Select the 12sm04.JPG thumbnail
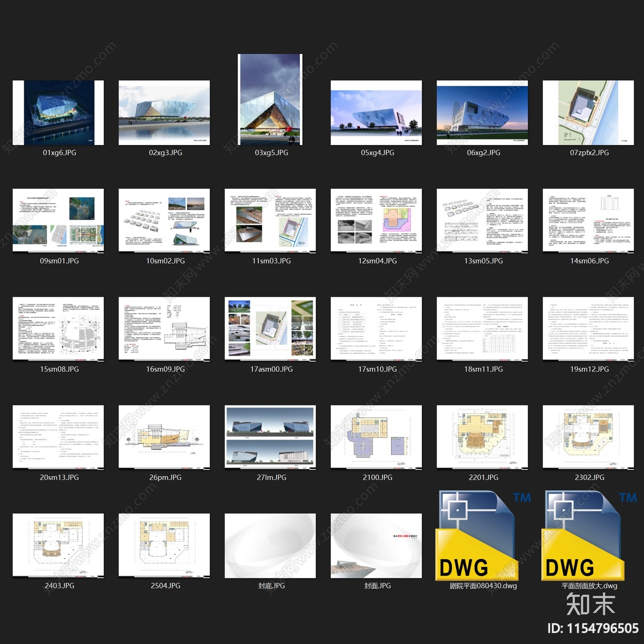 pos(376,221)
